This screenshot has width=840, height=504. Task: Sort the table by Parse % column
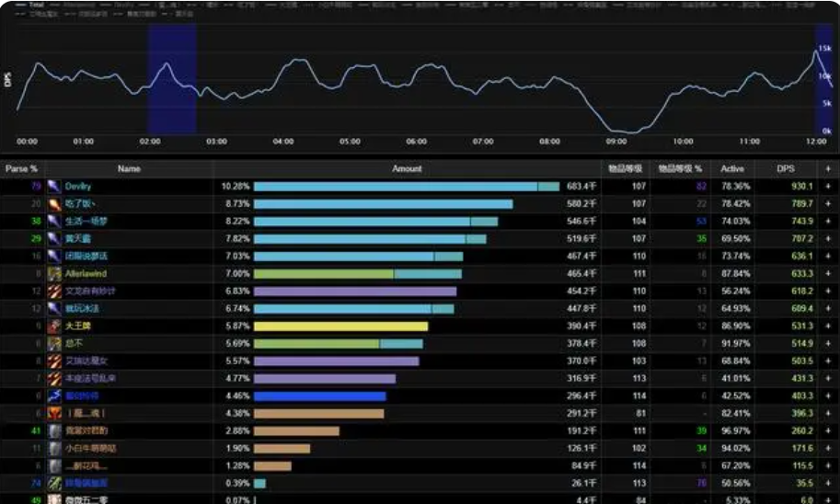coord(22,169)
